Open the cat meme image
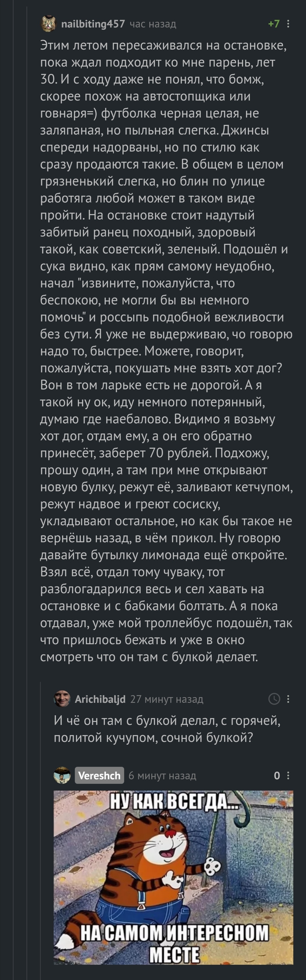 pyautogui.click(x=173, y=875)
